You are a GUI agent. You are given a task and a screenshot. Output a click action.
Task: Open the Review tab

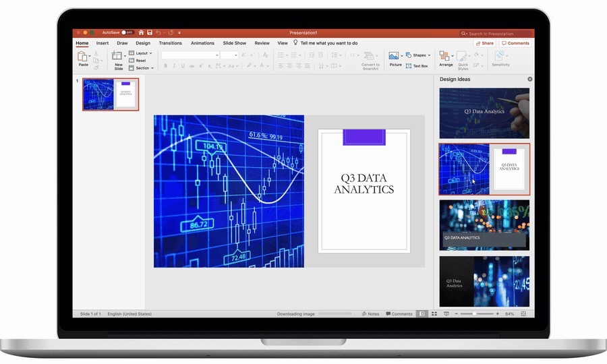[262, 43]
